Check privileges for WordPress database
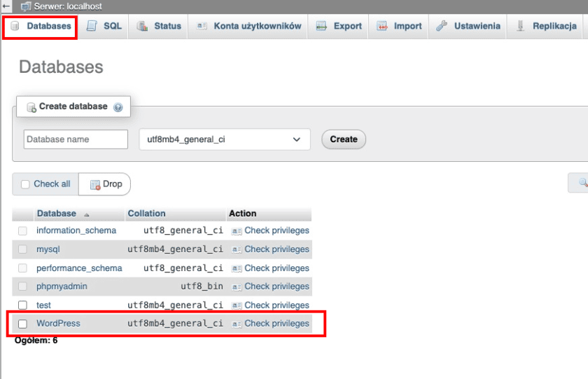Screen dimensions: 588x379 point(276,324)
